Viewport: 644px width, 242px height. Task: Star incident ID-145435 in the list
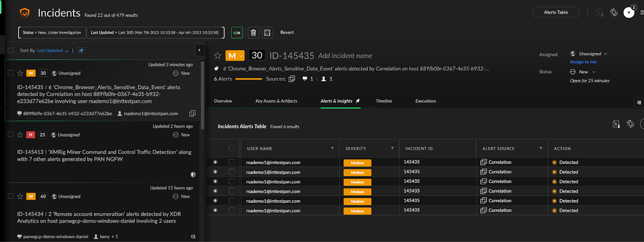coord(20,73)
